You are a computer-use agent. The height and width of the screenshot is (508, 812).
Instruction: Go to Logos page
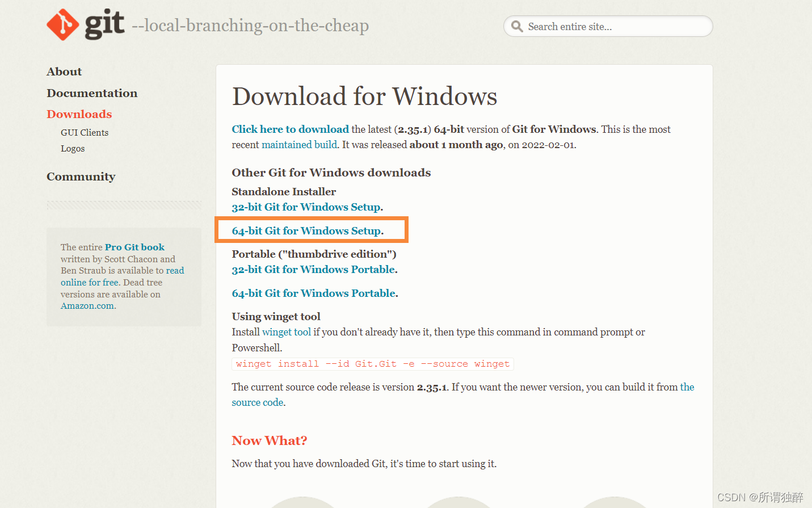coord(73,149)
